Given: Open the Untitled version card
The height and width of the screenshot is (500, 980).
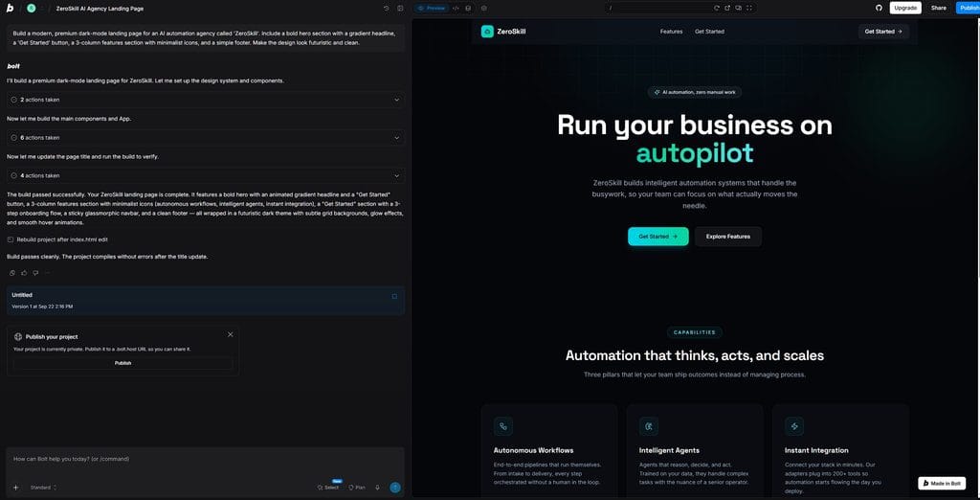Looking at the screenshot, I should point(205,301).
